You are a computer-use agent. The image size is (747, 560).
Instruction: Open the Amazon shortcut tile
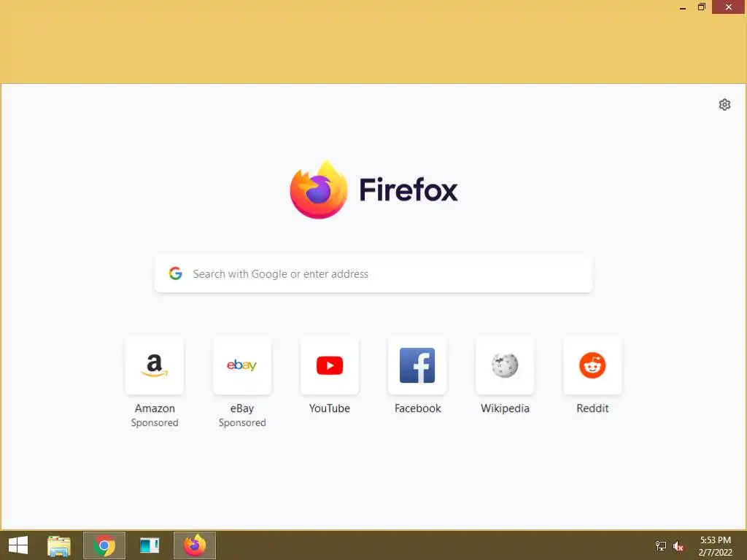(x=155, y=366)
